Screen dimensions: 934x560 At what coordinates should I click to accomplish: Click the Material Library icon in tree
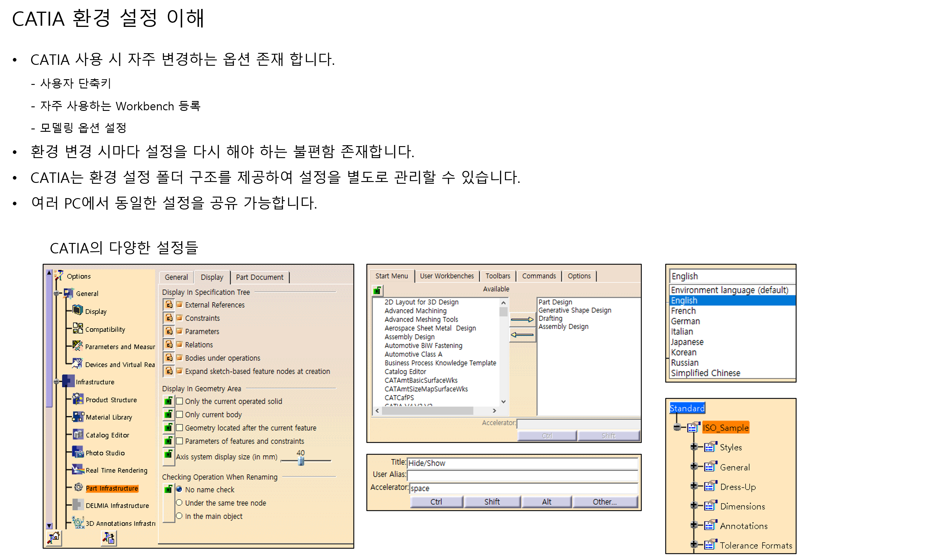[x=78, y=417]
